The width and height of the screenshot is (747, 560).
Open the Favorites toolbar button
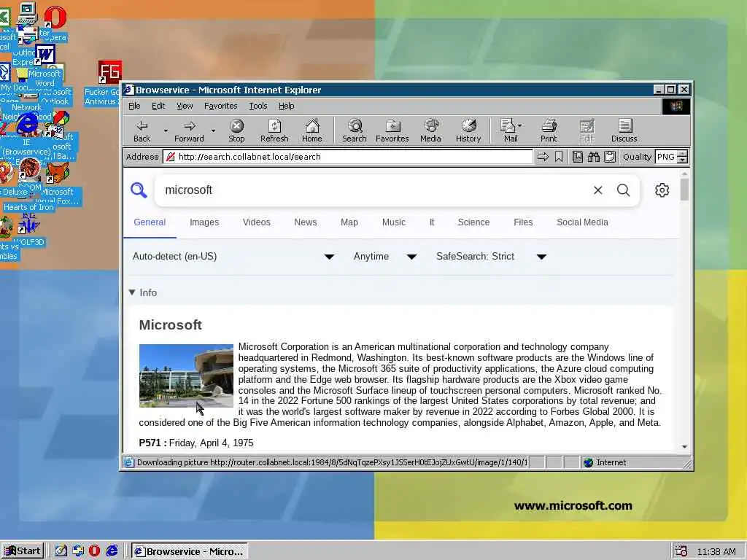(x=392, y=131)
